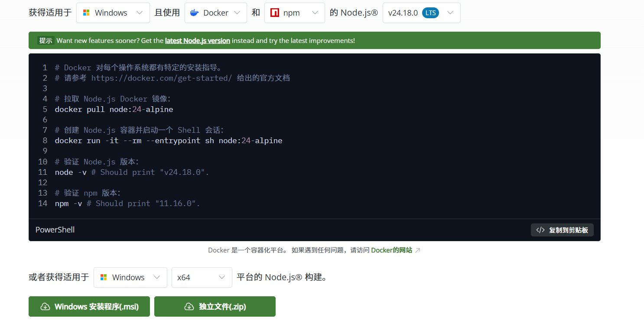Click the code line number 14
Image resolution: width=644 pixels, height=321 pixels.
[x=42, y=203]
